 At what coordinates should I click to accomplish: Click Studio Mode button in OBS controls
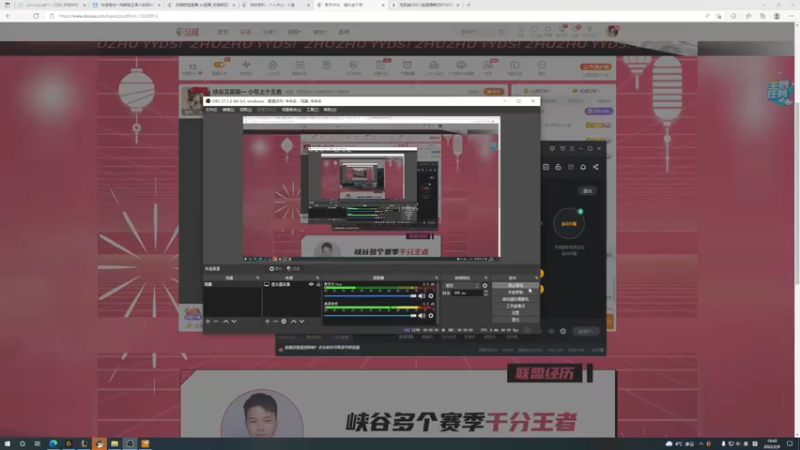(x=515, y=306)
